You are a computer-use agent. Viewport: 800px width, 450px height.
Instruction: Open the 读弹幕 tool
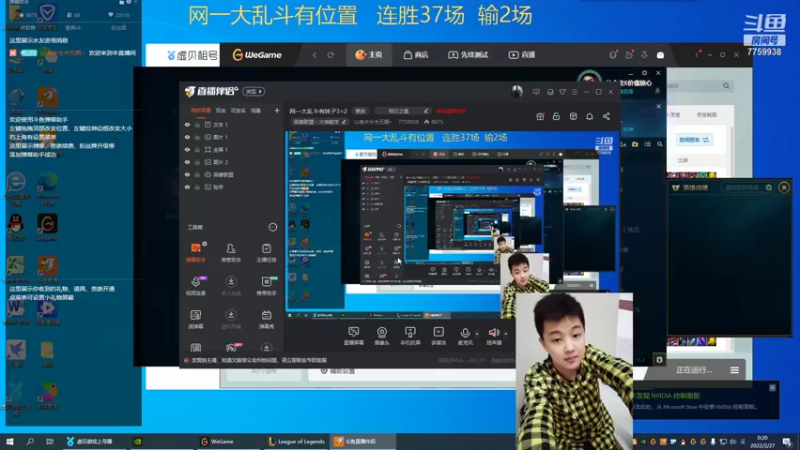(x=195, y=319)
